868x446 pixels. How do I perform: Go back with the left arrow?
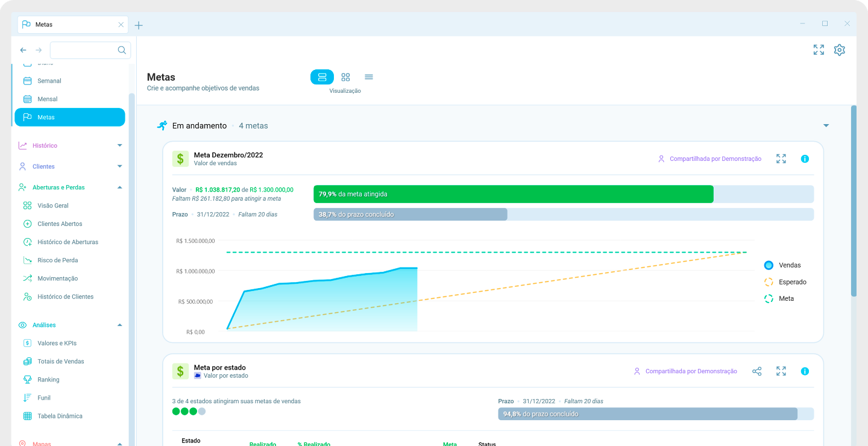point(23,50)
